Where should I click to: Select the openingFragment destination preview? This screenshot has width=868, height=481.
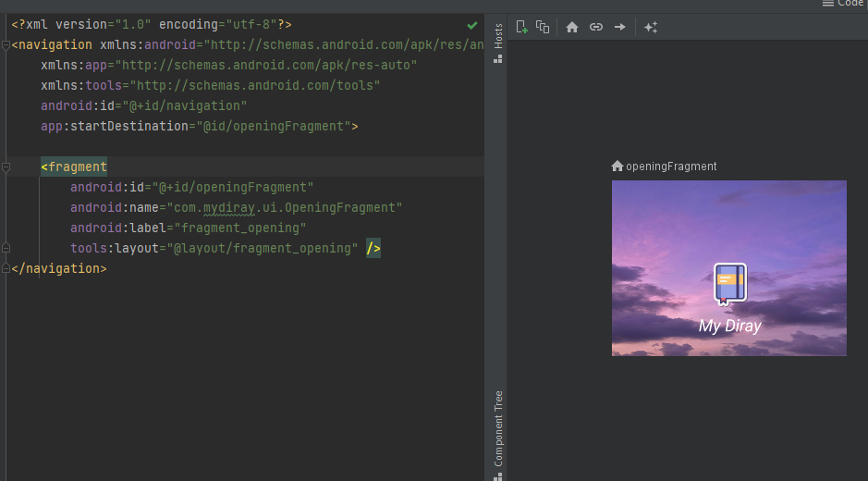click(728, 268)
